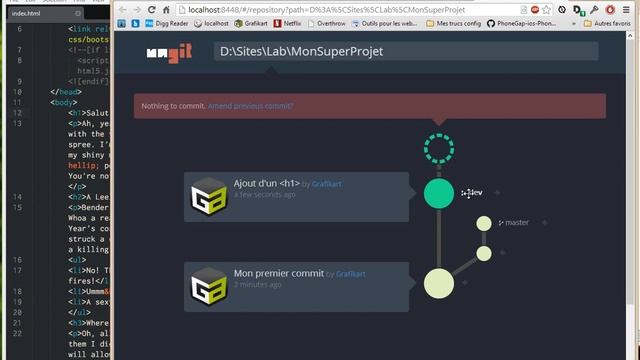
Task: Add a branch with plus next to dev
Action: pyautogui.click(x=497, y=192)
